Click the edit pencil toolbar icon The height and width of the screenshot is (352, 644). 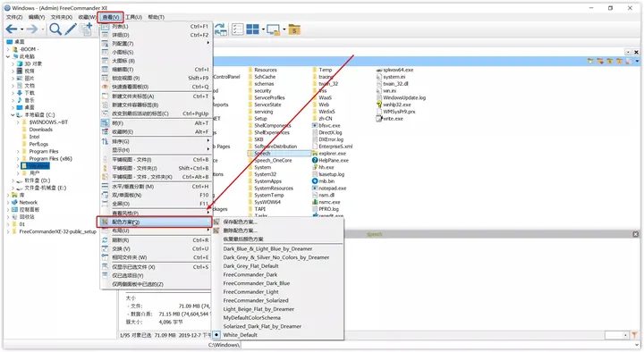click(71, 29)
